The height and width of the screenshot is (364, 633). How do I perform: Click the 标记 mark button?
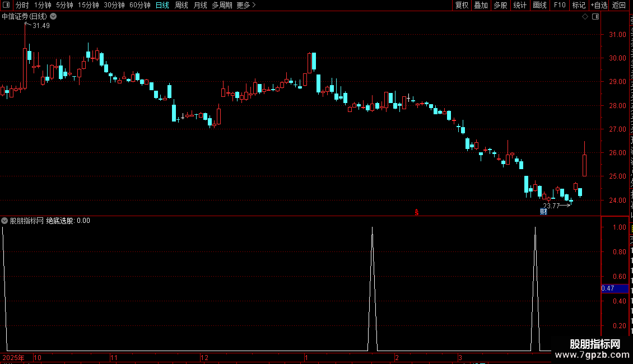click(579, 5)
